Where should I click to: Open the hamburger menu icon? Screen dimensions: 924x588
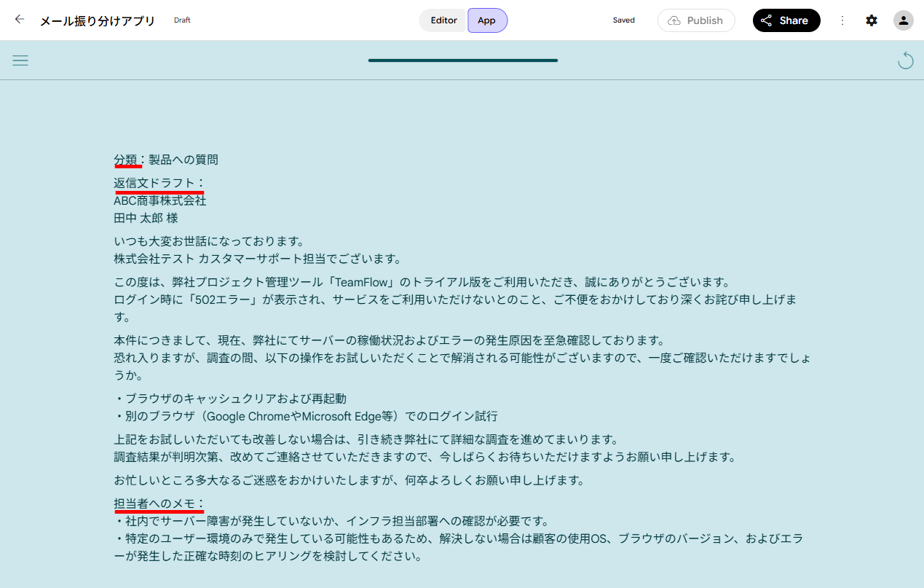tap(20, 60)
